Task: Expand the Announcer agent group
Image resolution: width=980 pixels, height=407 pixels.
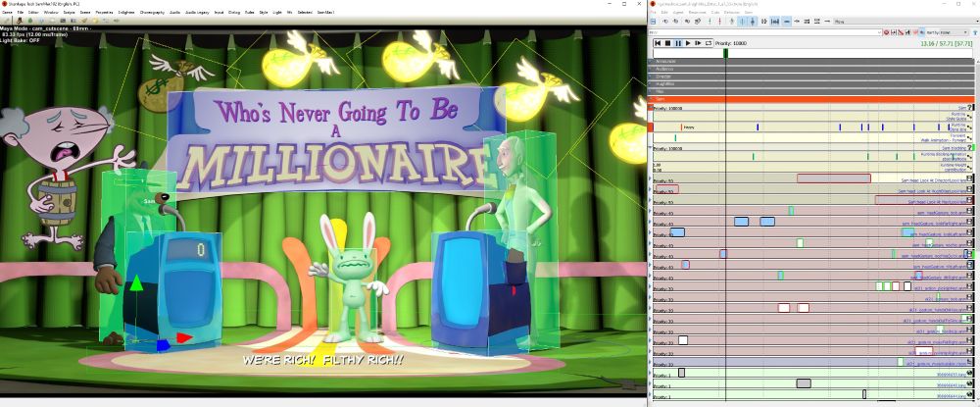Action: pos(650,61)
